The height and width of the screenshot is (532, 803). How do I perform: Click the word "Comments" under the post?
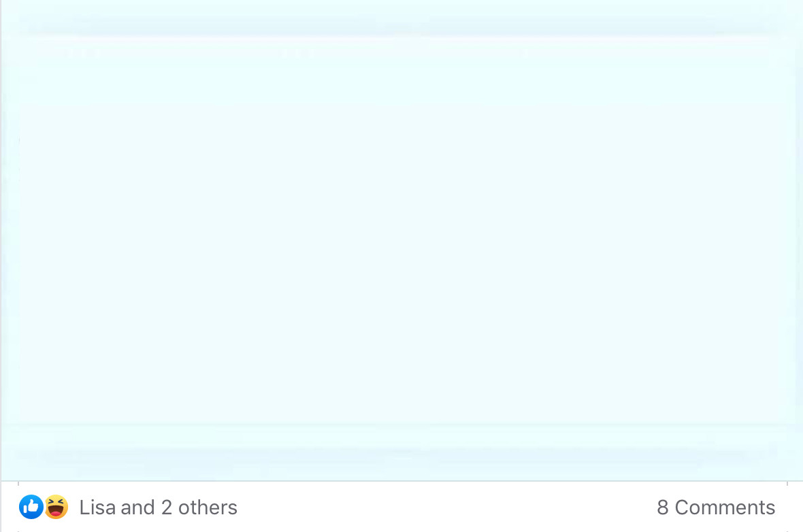(x=725, y=508)
